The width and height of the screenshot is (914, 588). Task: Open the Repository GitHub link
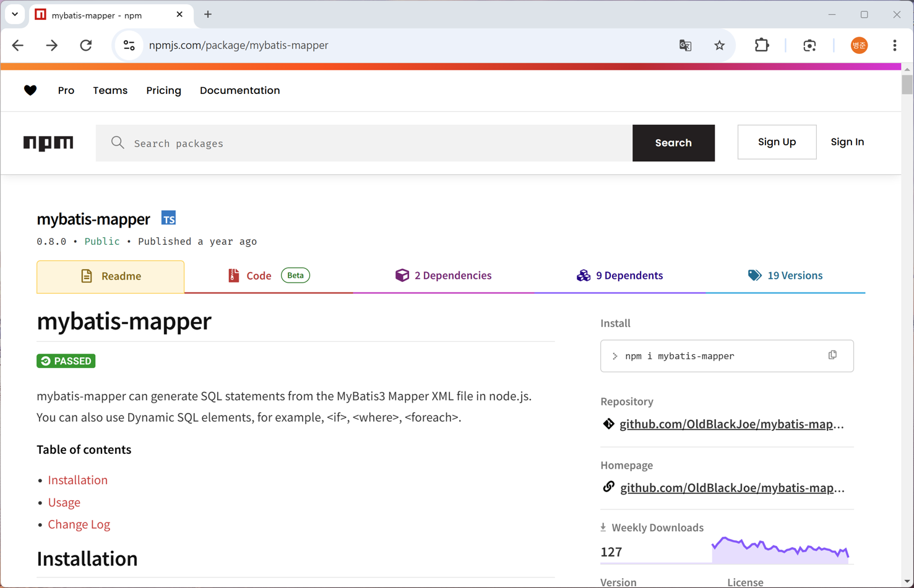click(x=731, y=424)
